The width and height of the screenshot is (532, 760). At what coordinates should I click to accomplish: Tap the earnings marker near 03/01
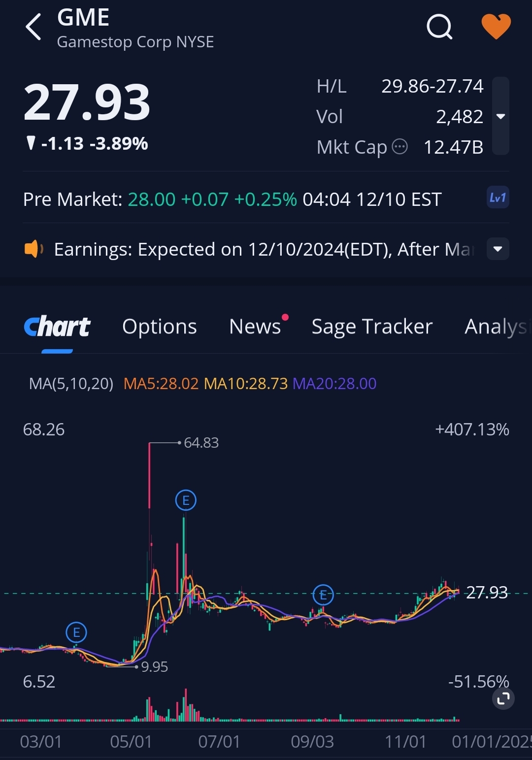click(x=76, y=632)
